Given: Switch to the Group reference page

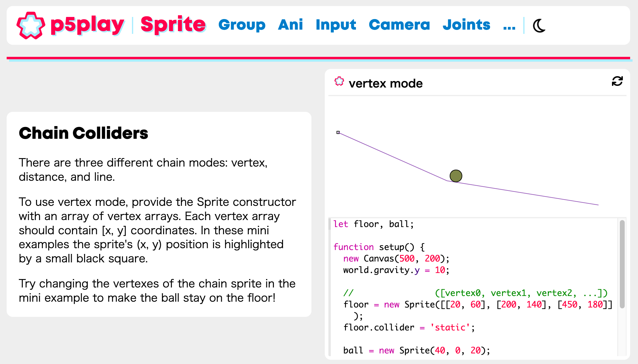Looking at the screenshot, I should pos(242,25).
